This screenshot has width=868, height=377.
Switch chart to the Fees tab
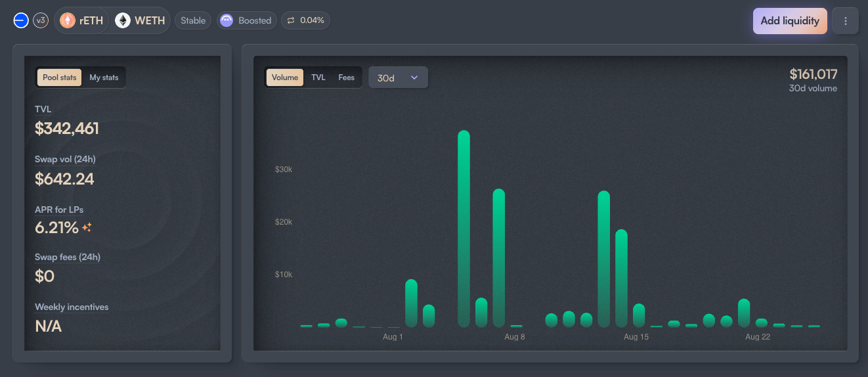point(347,78)
